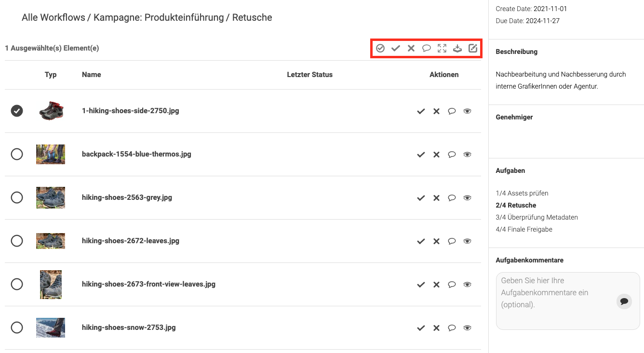Screen dimensions: 644x353
Task: Reject selected elements via toolbar X icon
Action: [x=411, y=48]
